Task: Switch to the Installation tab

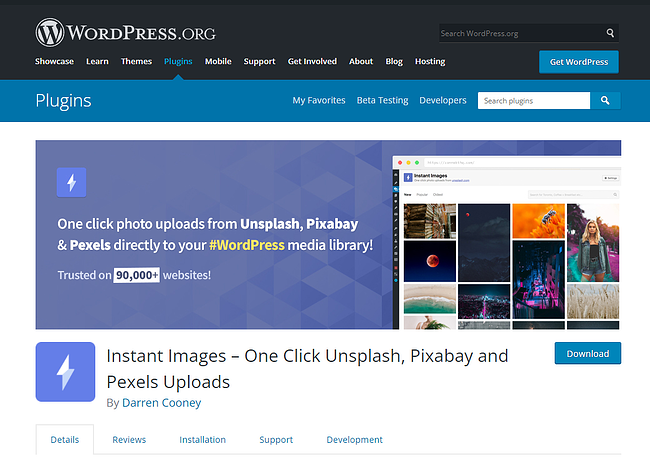Action: point(202,440)
